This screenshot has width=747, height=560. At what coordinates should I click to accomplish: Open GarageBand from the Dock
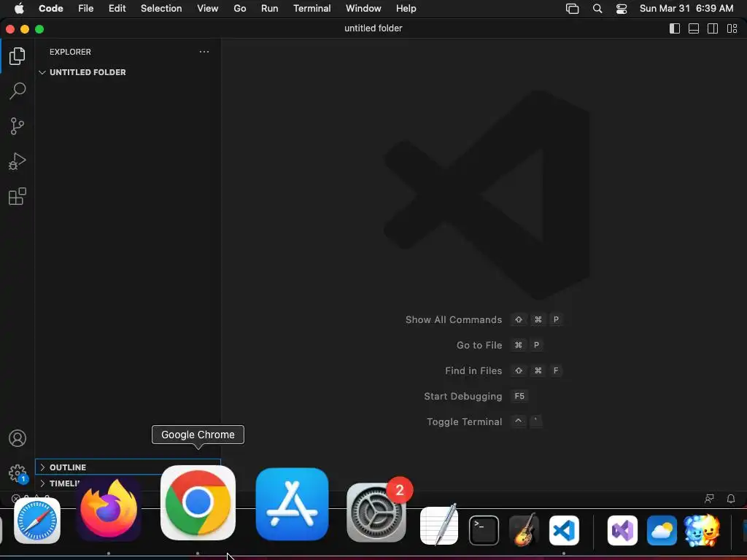click(524, 529)
